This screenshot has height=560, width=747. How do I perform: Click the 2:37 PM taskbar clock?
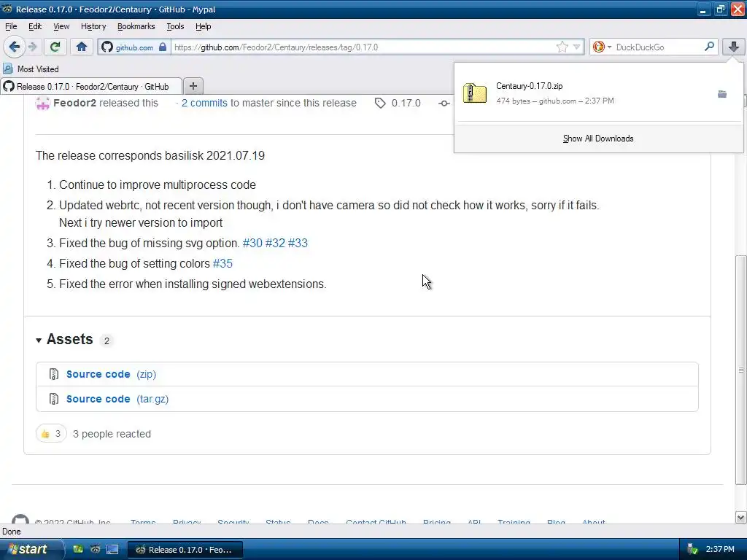(720, 550)
